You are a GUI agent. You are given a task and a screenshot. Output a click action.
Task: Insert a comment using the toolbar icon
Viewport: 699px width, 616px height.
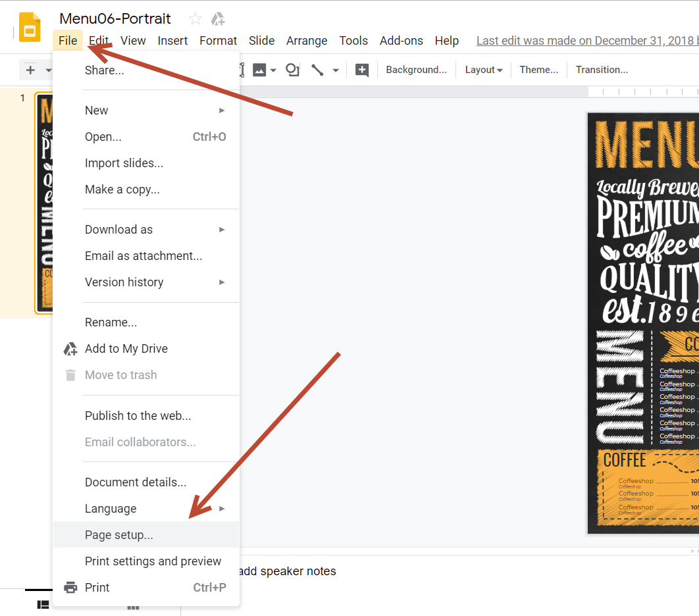pos(361,69)
